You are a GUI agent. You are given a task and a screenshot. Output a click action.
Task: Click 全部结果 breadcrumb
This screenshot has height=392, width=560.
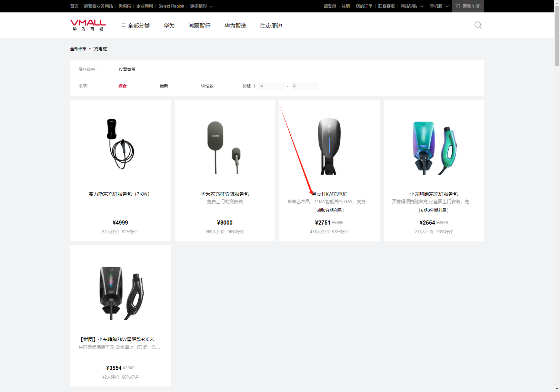tap(78, 49)
